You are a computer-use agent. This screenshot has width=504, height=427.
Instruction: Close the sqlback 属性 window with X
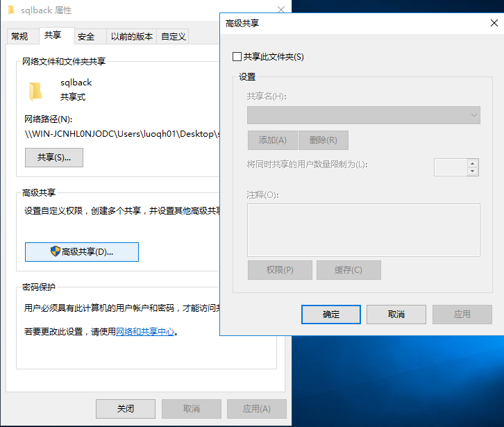pyautogui.click(x=281, y=9)
